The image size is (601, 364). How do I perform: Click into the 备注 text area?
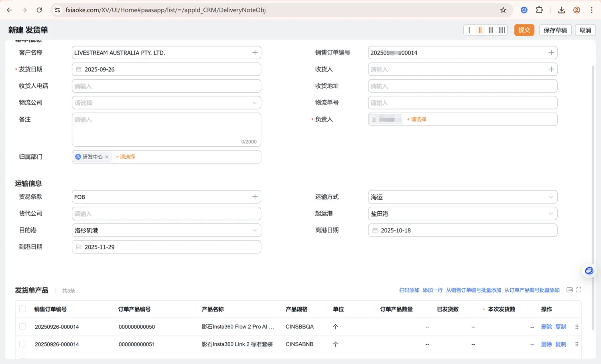[166, 129]
